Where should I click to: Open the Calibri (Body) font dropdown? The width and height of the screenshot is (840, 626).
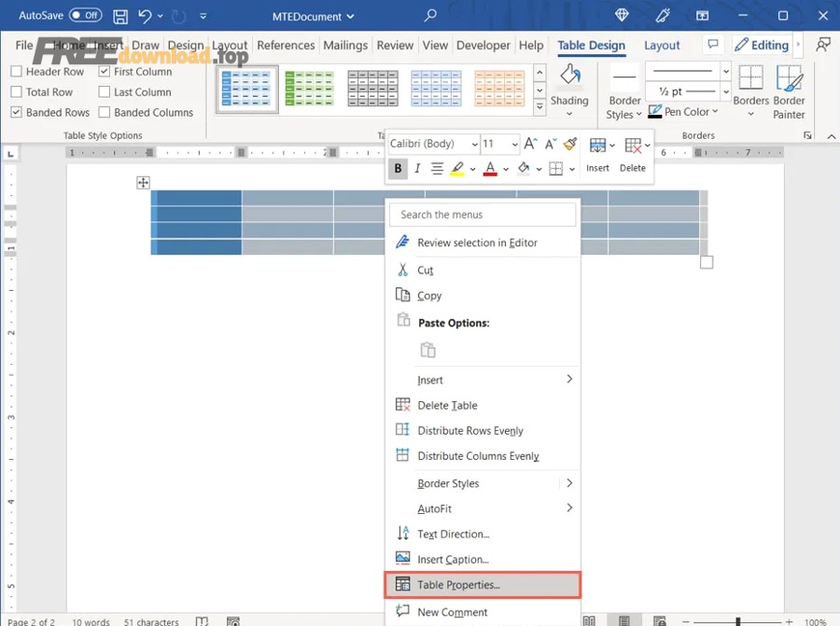click(475, 144)
